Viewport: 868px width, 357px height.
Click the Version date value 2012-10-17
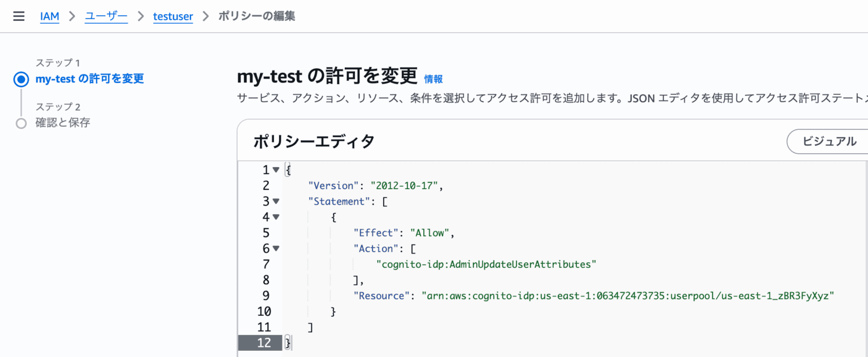tap(403, 185)
